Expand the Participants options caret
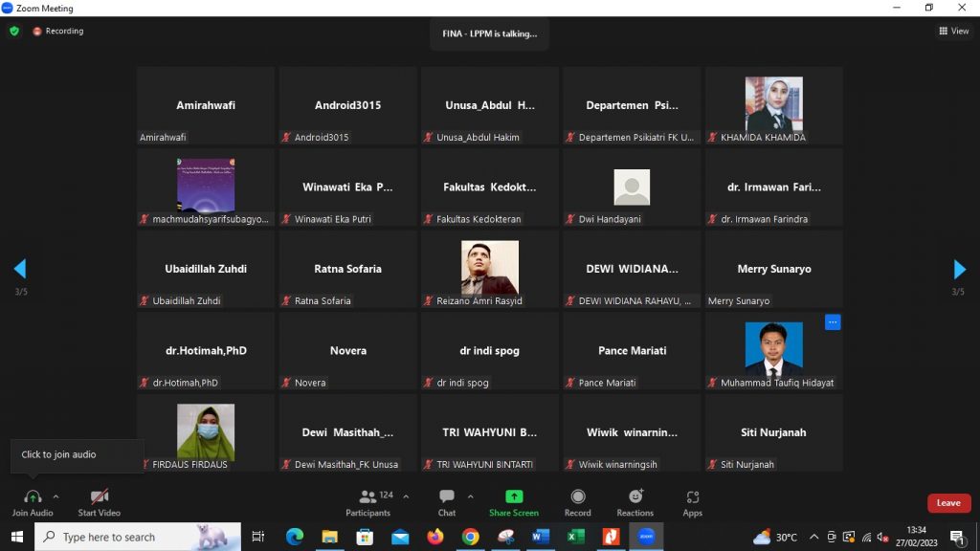The width and height of the screenshot is (980, 551). (x=406, y=496)
